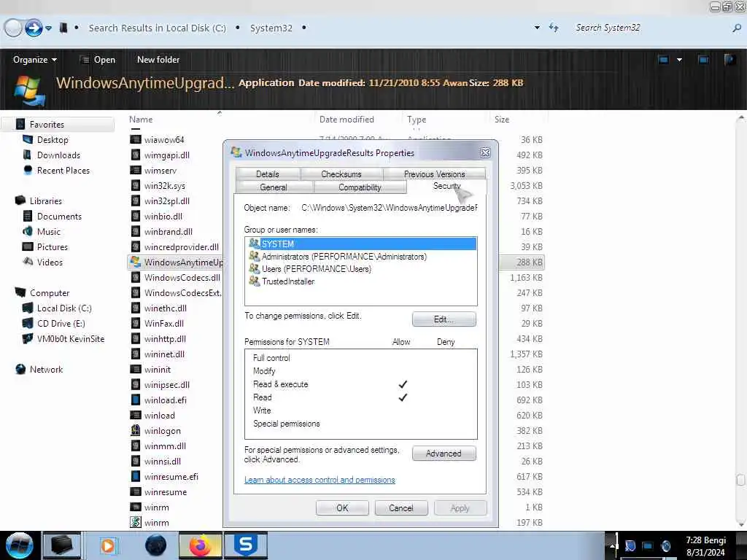Select the winlogon file icon
747x560 pixels.
tap(135, 430)
